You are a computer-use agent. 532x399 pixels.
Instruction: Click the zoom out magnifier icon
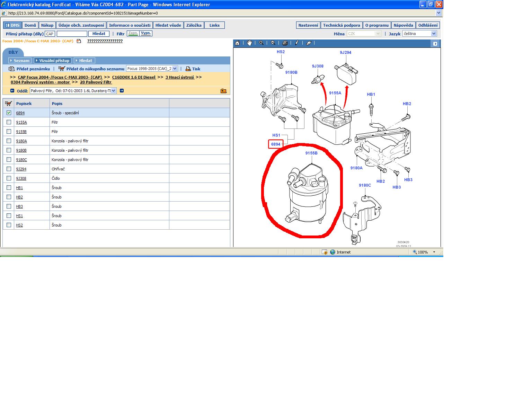[x=273, y=43]
